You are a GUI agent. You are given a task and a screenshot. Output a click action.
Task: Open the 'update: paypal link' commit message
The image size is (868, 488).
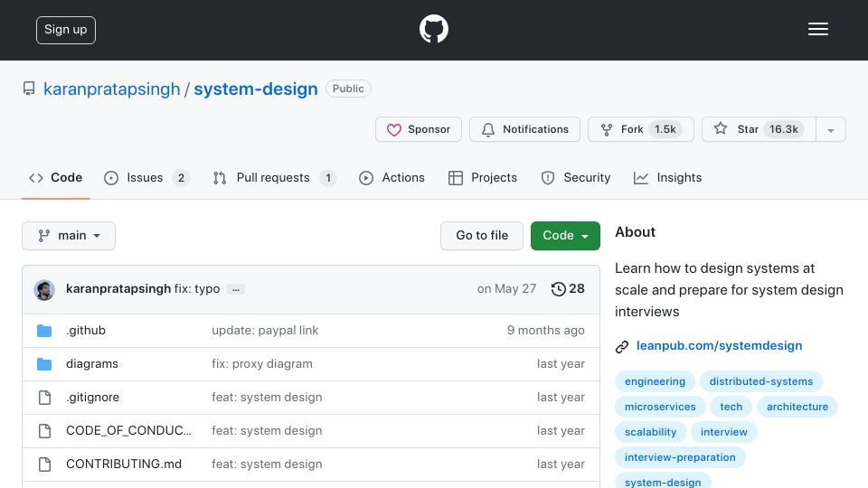tap(265, 331)
